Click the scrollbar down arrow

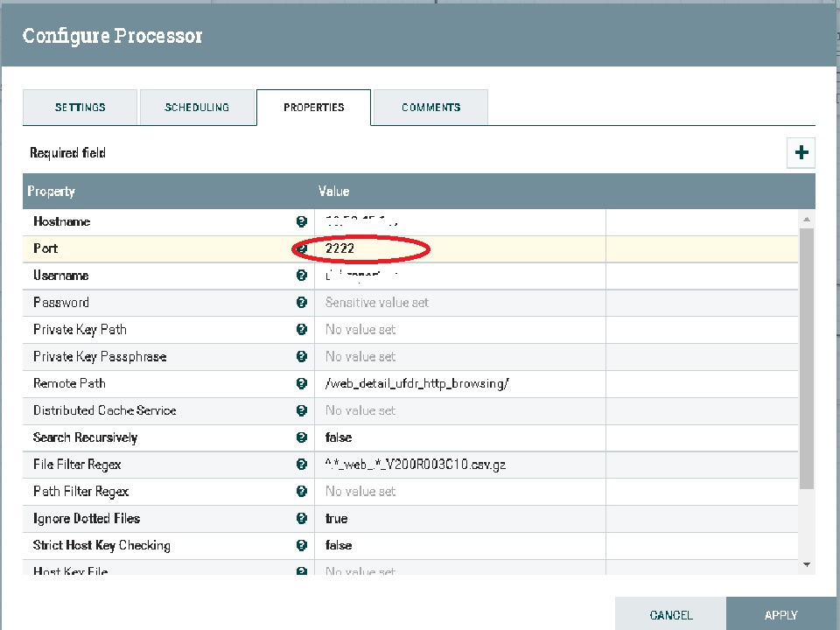[x=807, y=564]
